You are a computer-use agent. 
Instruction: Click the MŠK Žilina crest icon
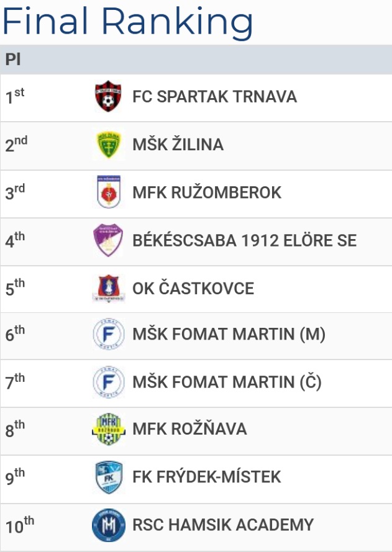click(x=109, y=144)
